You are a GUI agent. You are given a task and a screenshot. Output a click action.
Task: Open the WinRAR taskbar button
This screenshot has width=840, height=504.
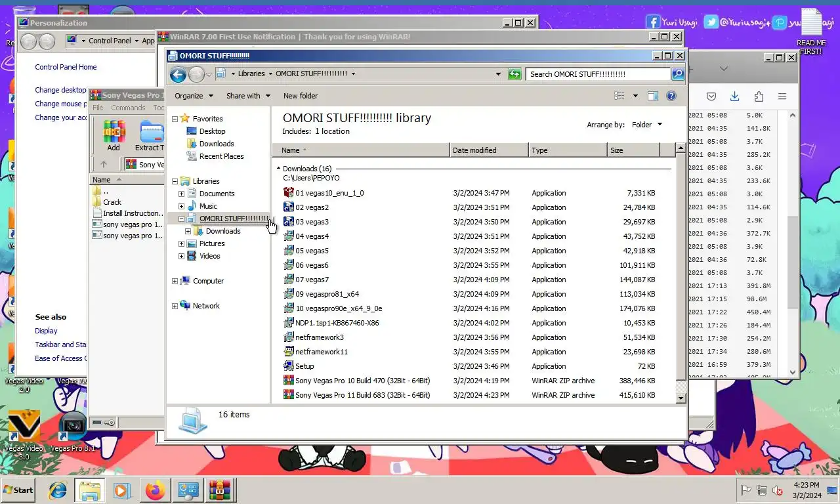220,490
